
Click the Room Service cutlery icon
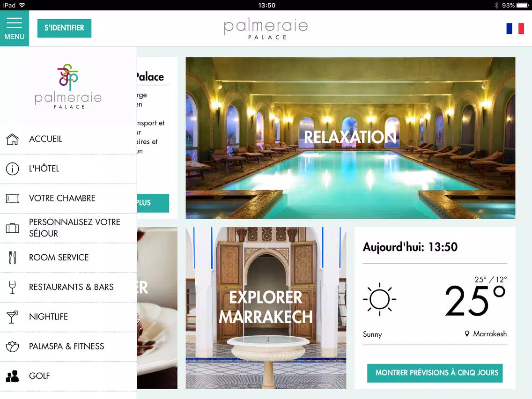(x=12, y=258)
